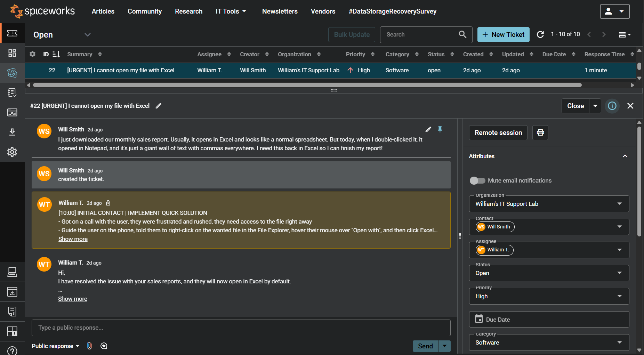
Task: Open the Status dropdown in Attributes
Action: click(x=549, y=273)
